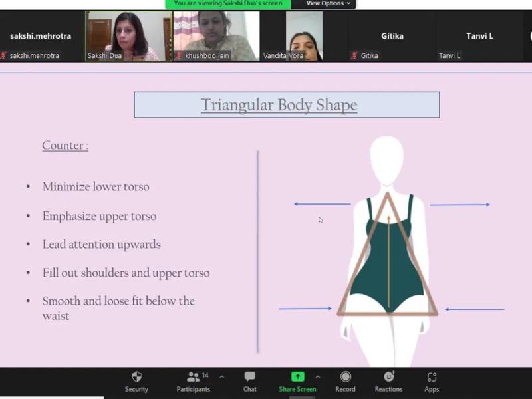Viewport: 532px width, 399px height.
Task: Click the muted mic icon on Gitika
Action: coord(354,55)
